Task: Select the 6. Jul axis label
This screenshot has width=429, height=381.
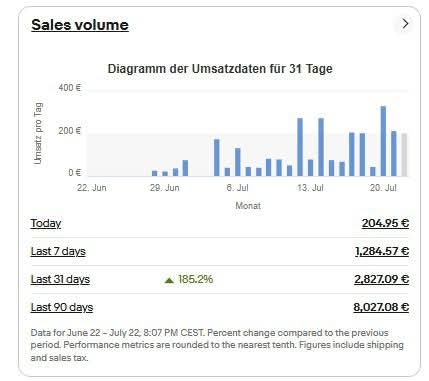Action: pos(237,188)
